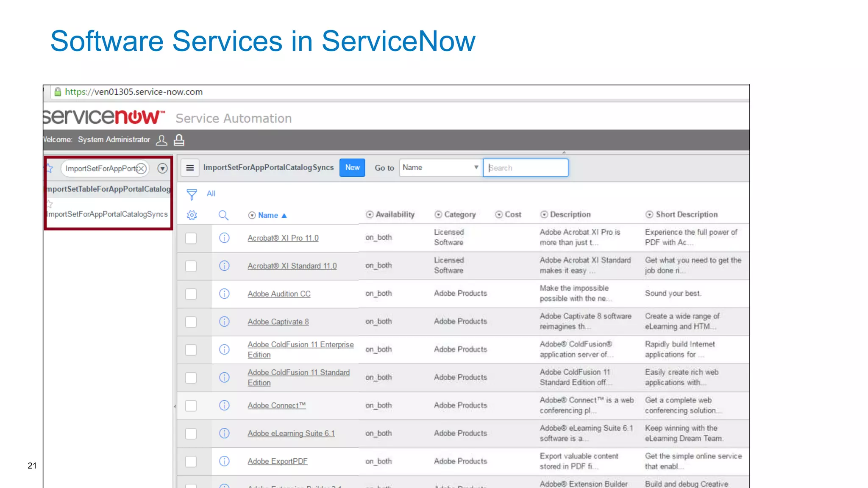Select checkbox for Acrobat XI Pro 11.0
The image size is (868, 488).
click(x=191, y=238)
